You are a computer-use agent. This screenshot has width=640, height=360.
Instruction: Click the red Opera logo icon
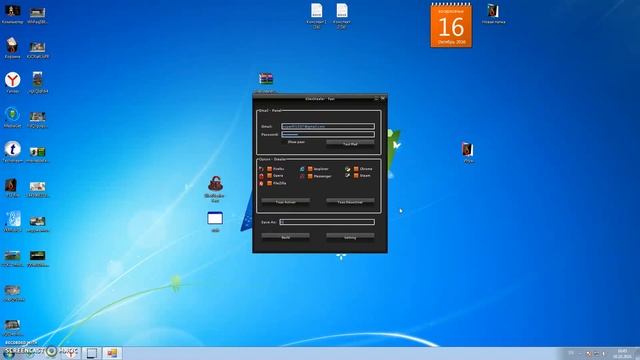[x=261, y=176]
